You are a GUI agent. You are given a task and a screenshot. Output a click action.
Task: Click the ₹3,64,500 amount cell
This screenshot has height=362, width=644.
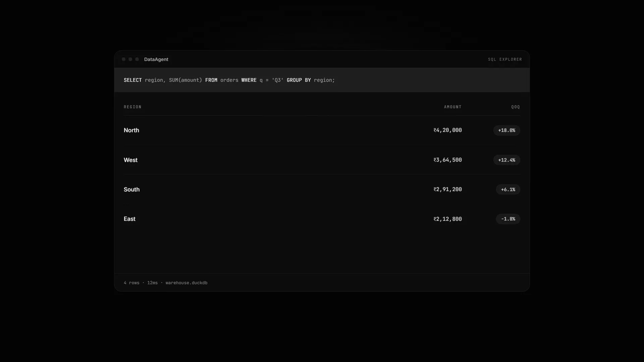447,160
